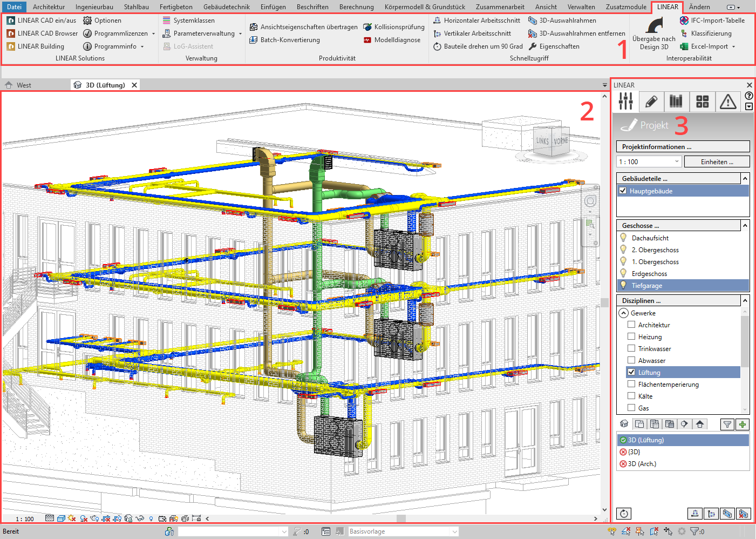Open the view filter funnel button
The width and height of the screenshot is (756, 539).
[x=727, y=425]
